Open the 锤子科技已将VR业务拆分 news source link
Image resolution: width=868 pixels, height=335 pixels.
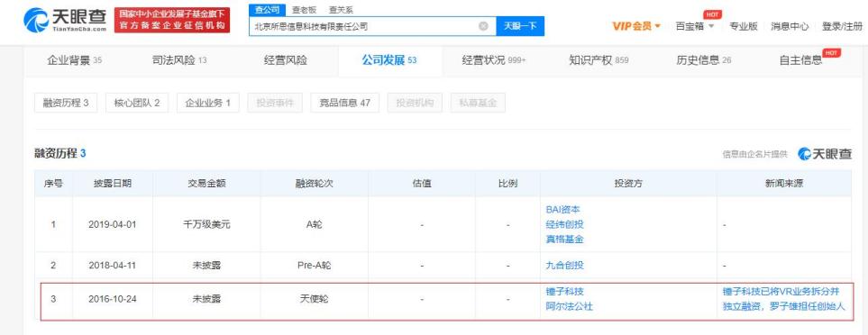(784, 298)
